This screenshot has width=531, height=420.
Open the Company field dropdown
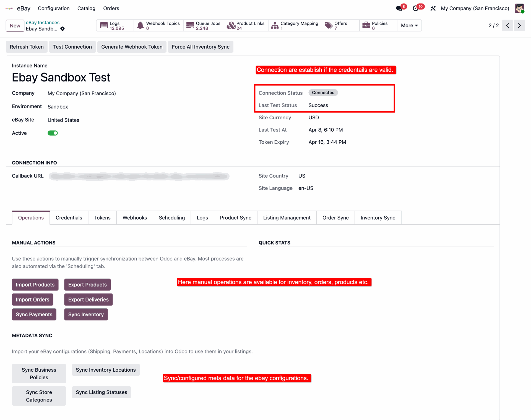(x=82, y=93)
